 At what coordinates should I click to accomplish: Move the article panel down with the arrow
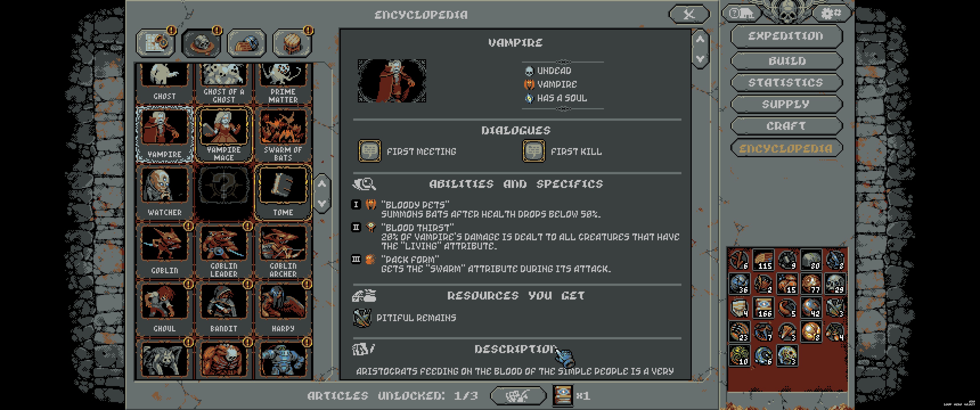pyautogui.click(x=700, y=59)
